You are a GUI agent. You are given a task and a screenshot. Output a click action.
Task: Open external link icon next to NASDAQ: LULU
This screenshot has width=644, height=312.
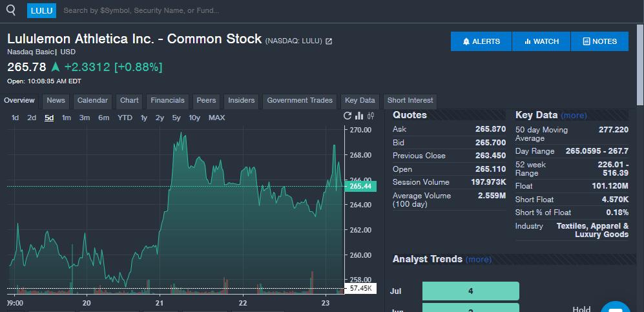329,41
